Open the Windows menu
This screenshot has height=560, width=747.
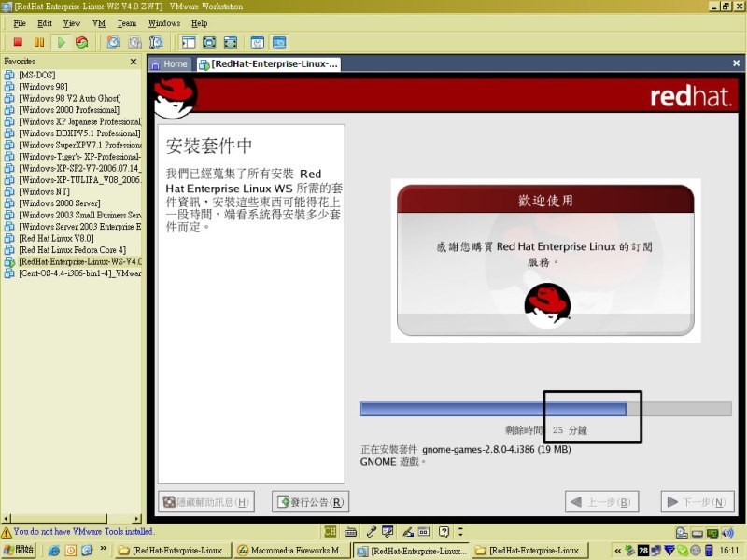pyautogui.click(x=164, y=23)
